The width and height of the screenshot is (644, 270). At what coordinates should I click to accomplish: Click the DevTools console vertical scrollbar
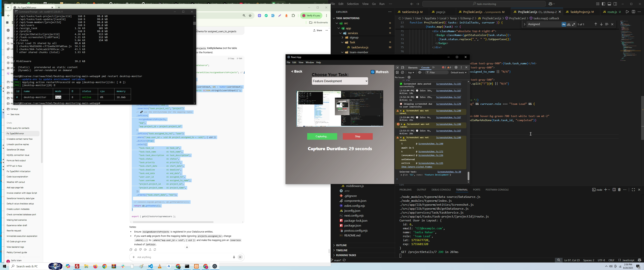pos(468,176)
